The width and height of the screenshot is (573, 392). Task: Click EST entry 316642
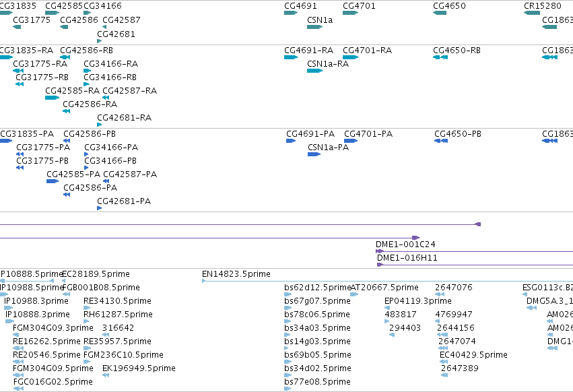118,328
